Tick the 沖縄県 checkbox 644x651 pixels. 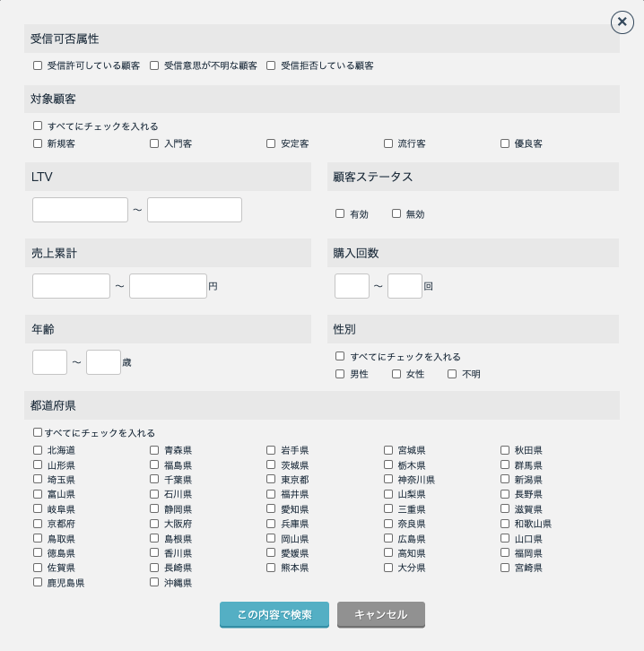154,582
